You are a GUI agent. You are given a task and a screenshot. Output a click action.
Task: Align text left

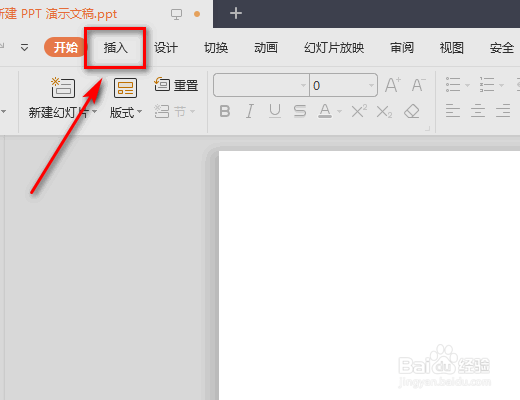click(x=453, y=111)
